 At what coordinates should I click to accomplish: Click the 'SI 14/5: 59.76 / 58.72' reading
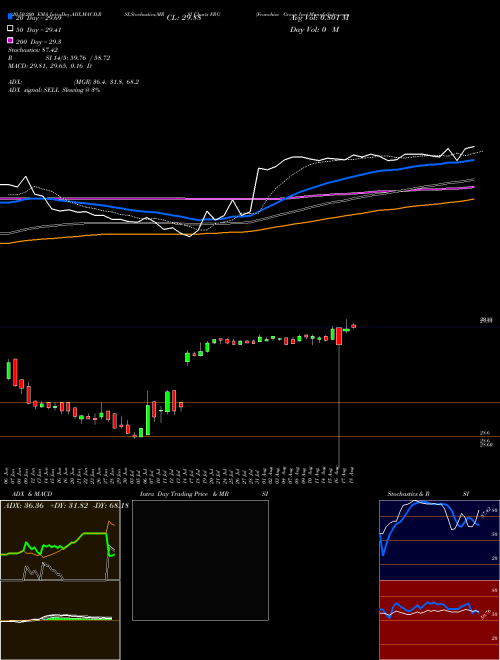[x=78, y=58]
